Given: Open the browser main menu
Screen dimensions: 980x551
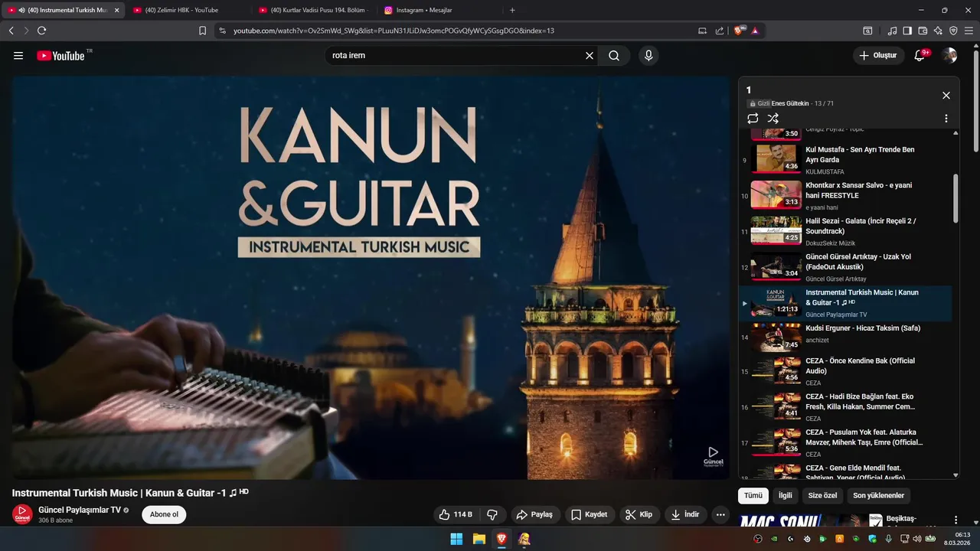Looking at the screenshot, I should (969, 31).
